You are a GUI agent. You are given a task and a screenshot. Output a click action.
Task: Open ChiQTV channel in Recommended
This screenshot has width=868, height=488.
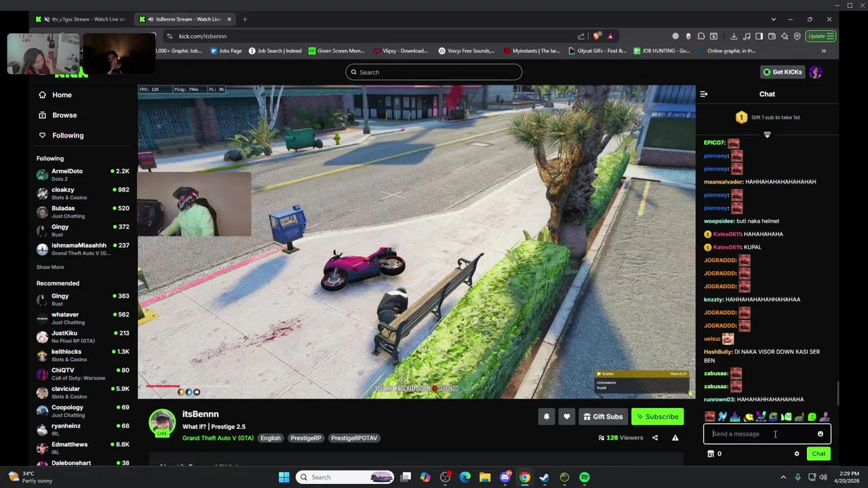click(x=83, y=373)
